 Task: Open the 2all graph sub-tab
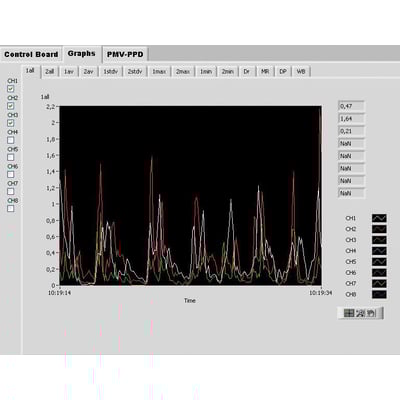[x=50, y=72]
